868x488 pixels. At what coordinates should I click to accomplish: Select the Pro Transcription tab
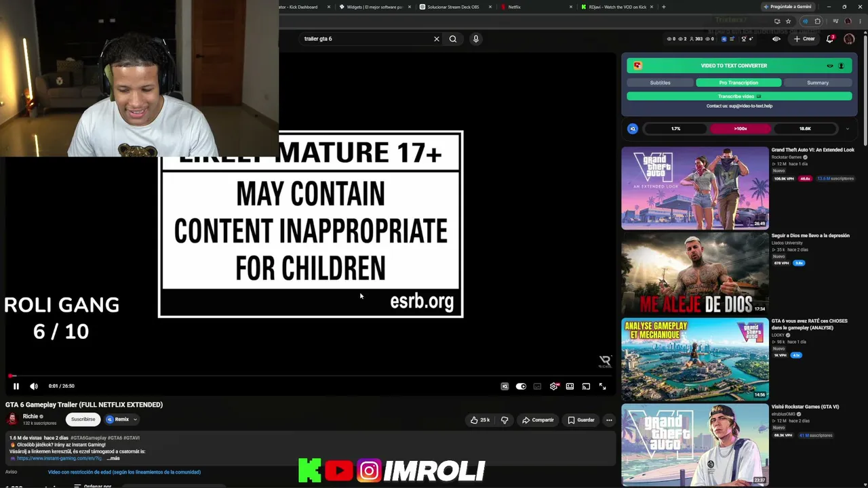738,83
